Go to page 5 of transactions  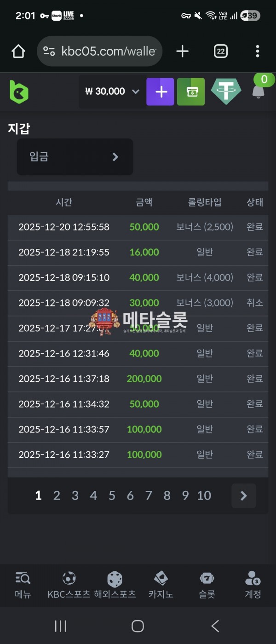point(112,495)
